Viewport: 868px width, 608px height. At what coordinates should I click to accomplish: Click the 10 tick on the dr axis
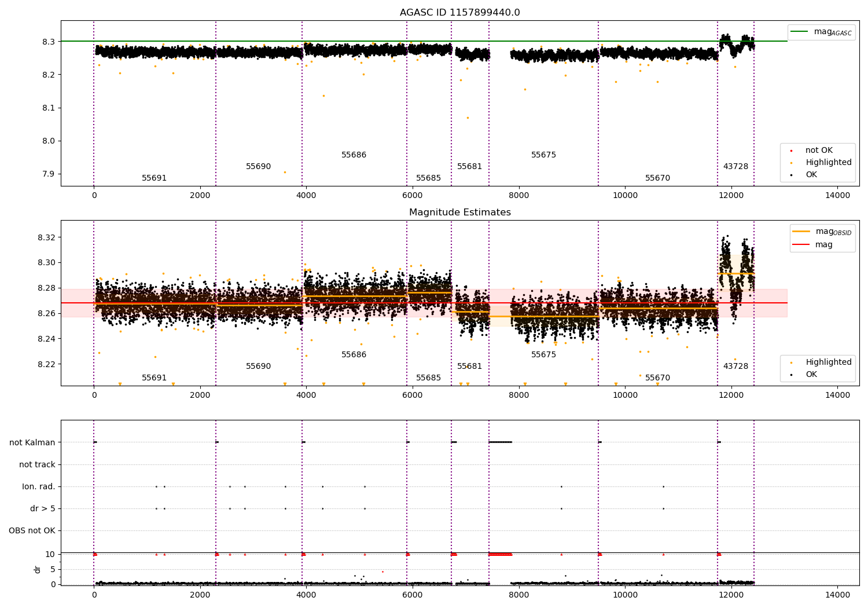[50, 555]
